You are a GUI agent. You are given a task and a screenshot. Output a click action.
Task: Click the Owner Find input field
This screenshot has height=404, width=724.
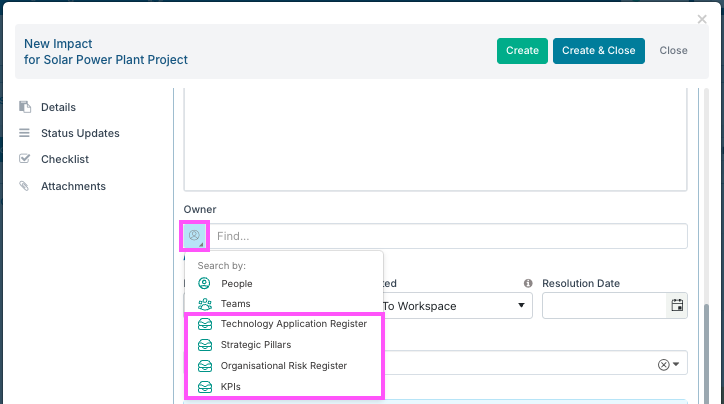coord(448,237)
